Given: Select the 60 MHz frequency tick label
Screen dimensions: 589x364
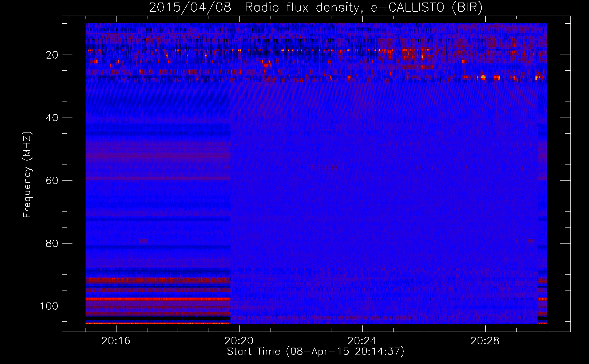Looking at the screenshot, I should 52,181.
